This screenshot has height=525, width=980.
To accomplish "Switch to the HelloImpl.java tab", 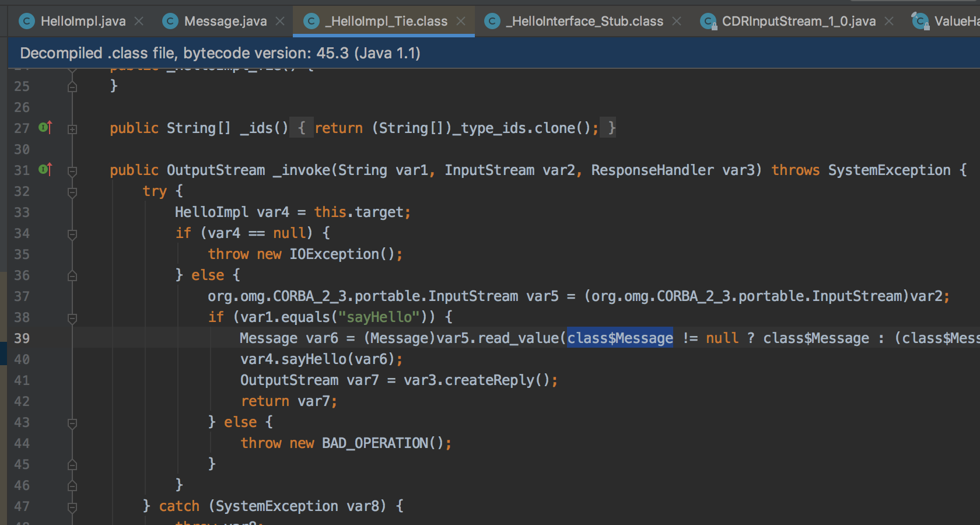I will pos(83,21).
